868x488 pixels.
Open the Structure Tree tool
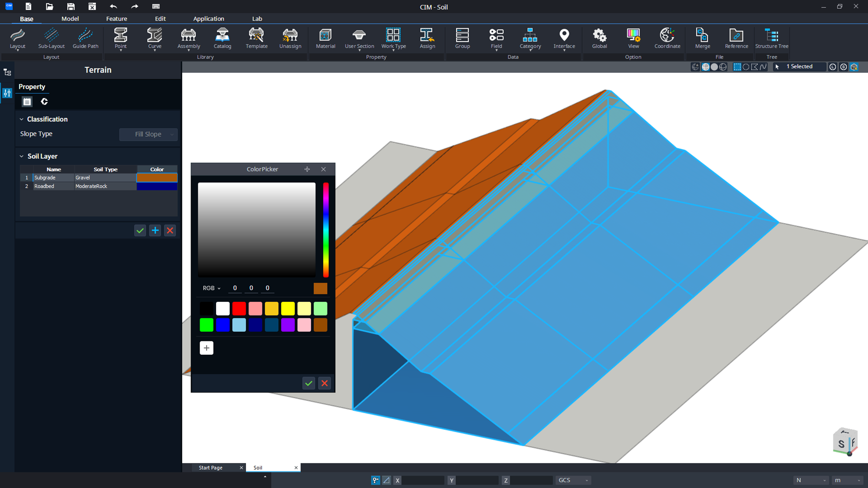click(x=772, y=39)
